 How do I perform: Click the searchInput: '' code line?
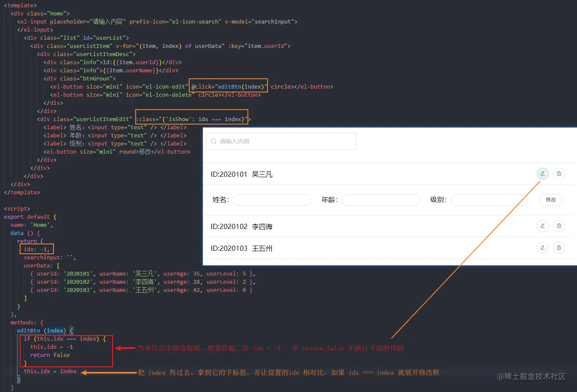tap(50, 257)
